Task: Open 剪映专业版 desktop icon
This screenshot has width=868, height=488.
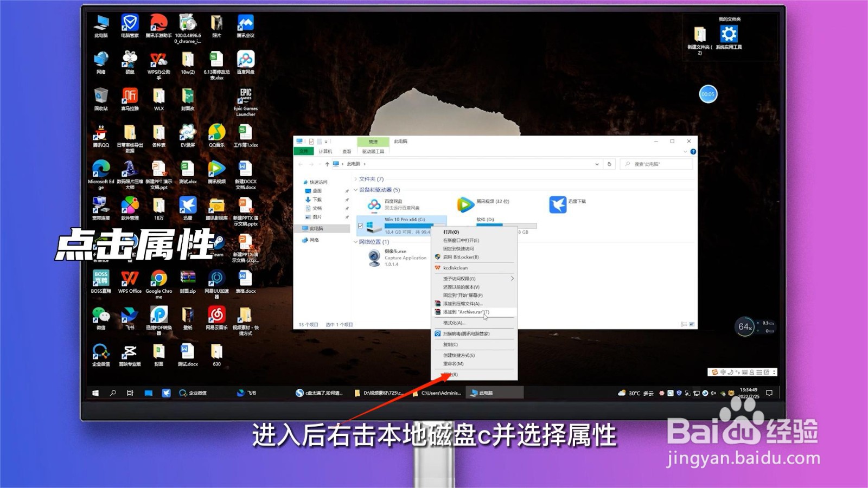Action: (130, 355)
